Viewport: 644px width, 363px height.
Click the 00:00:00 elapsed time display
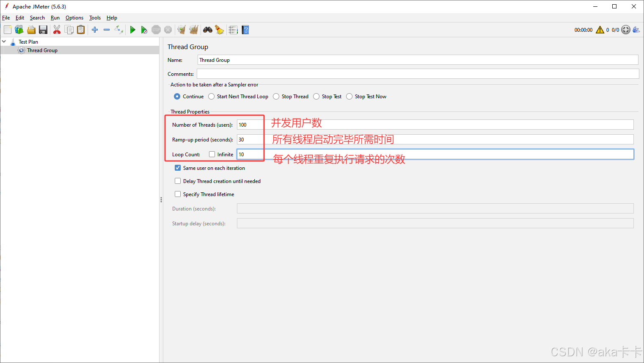click(x=583, y=30)
